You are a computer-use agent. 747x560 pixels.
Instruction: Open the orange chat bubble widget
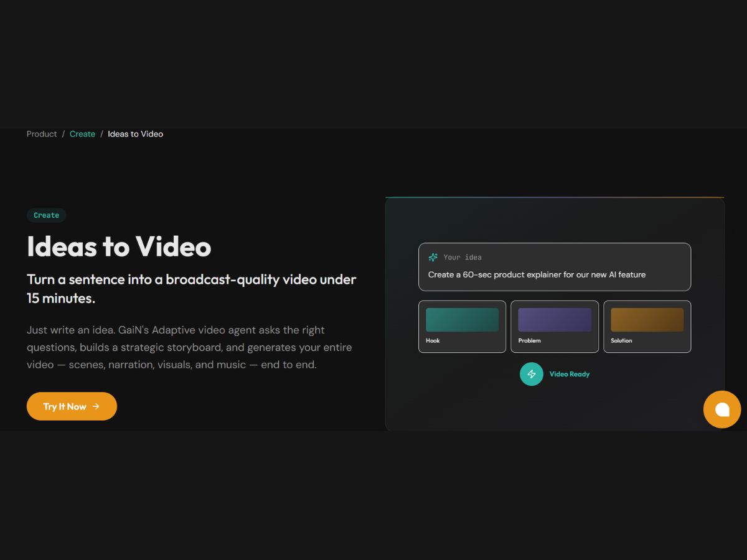(x=722, y=409)
